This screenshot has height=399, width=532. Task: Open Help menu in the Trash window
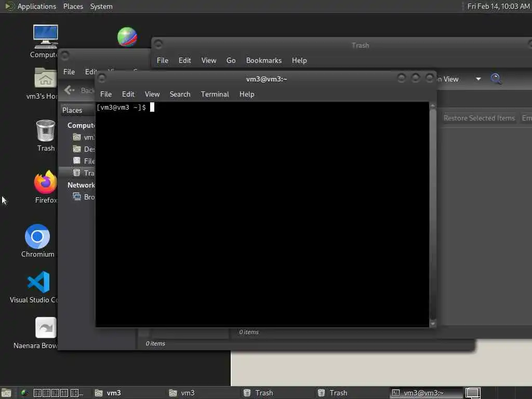[x=299, y=60]
